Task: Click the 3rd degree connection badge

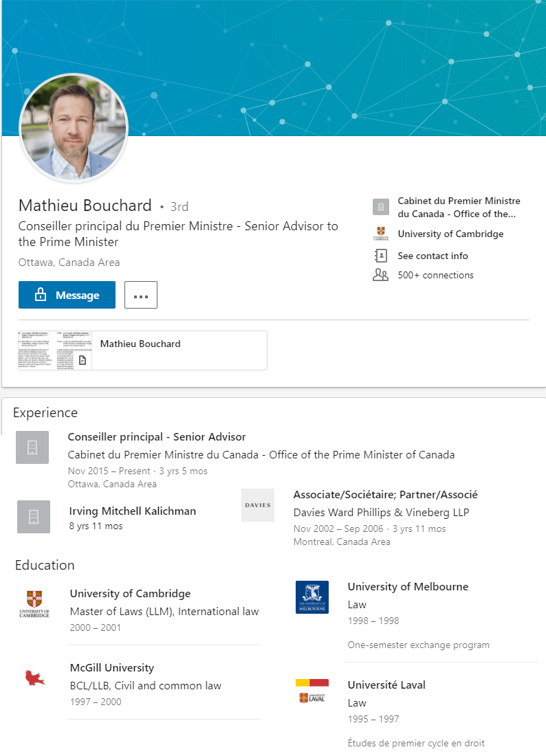Action: pyautogui.click(x=177, y=205)
